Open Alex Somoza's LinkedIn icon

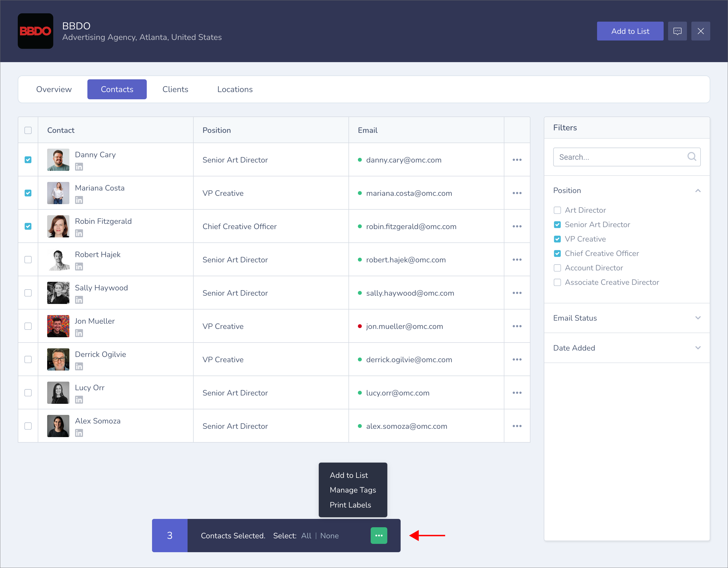pyautogui.click(x=79, y=433)
